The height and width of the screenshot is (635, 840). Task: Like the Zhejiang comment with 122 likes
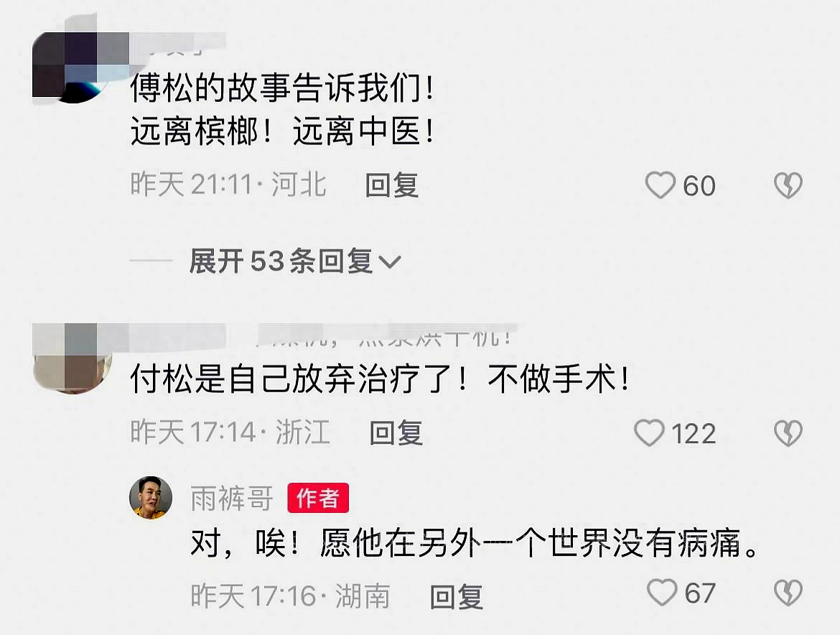pos(649,433)
